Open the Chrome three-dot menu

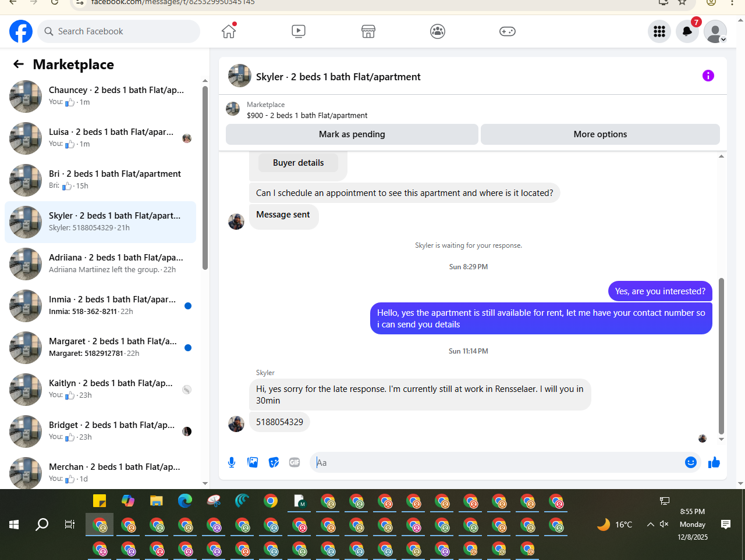click(x=732, y=2)
